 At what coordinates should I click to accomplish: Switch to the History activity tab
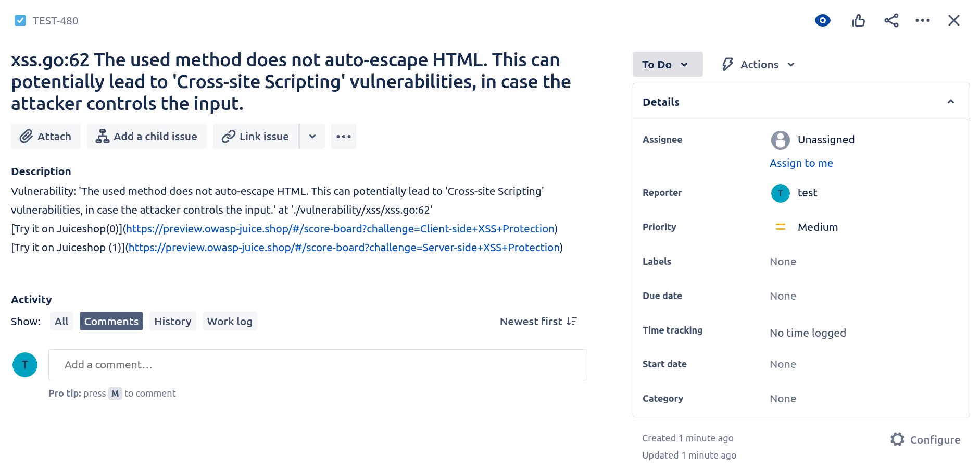click(172, 322)
